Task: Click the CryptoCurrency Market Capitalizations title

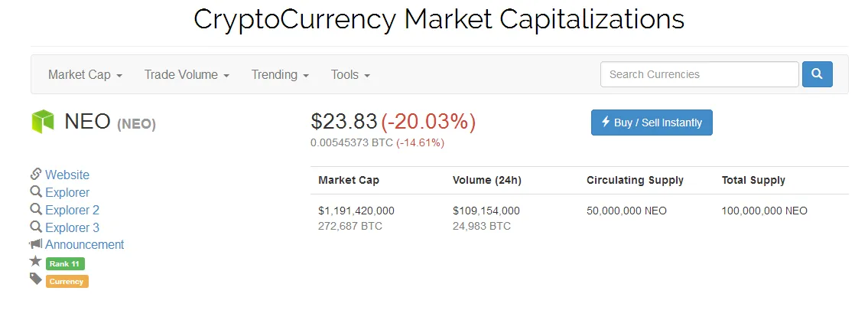Action: (439, 19)
